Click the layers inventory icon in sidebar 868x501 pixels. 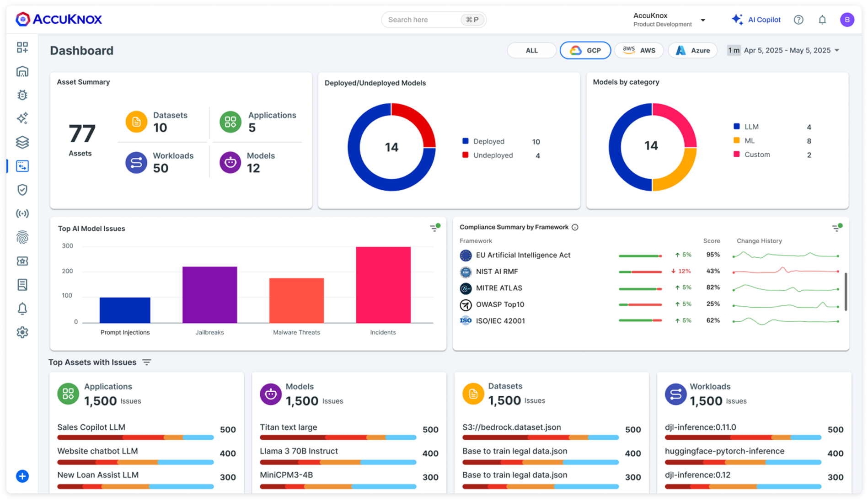23,142
